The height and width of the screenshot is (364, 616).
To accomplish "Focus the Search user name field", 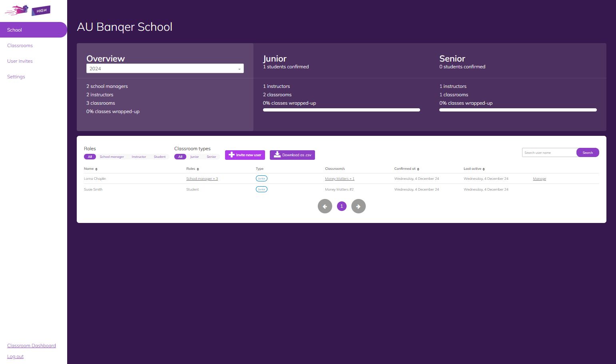I will coord(549,153).
